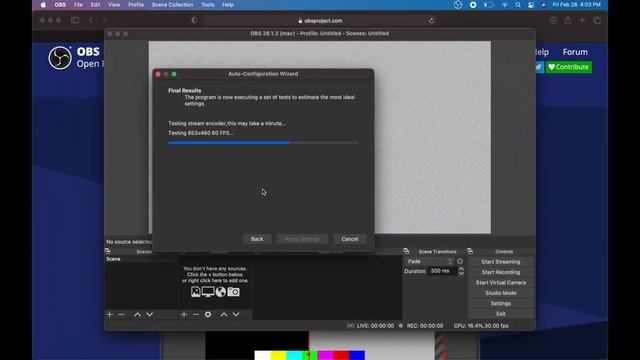The height and width of the screenshot is (360, 640).
Task: Click the display capture monitor icon in Sources
Action: click(208, 291)
